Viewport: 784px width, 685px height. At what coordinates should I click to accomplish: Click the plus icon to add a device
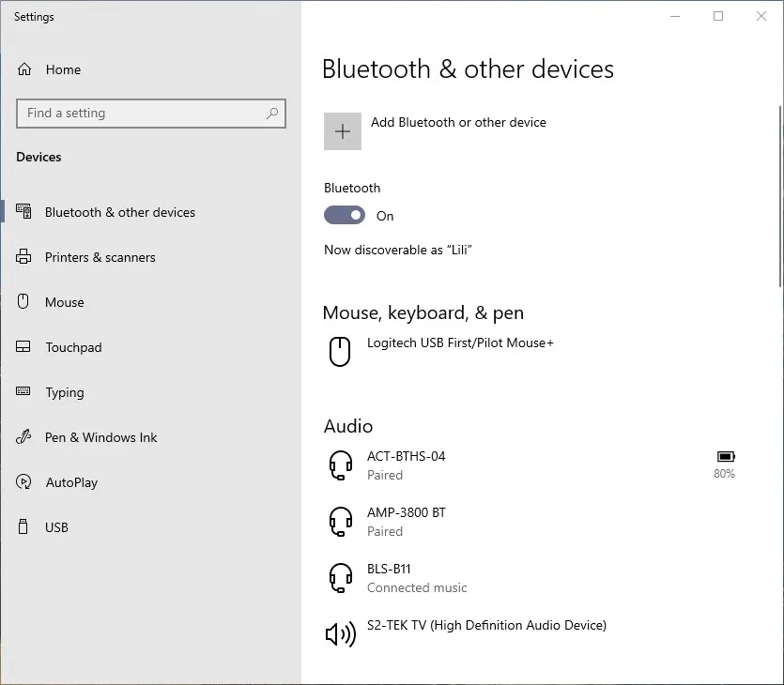coord(343,131)
